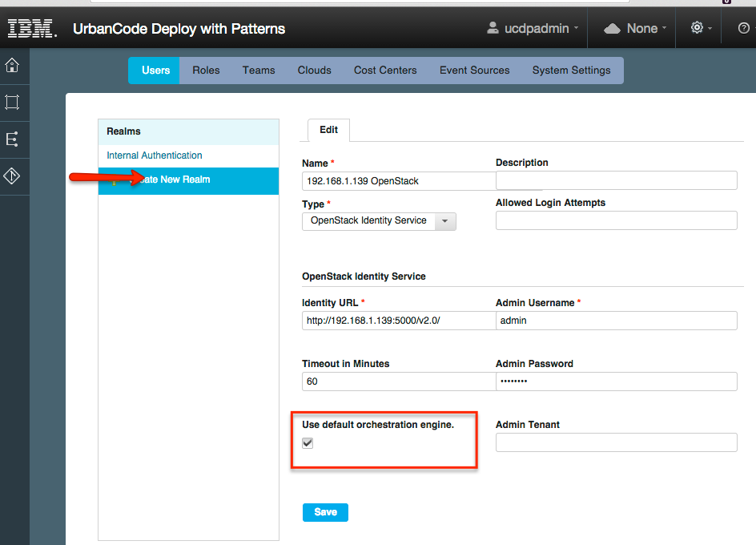Click the OpenStack Identity Service section heading

(364, 277)
